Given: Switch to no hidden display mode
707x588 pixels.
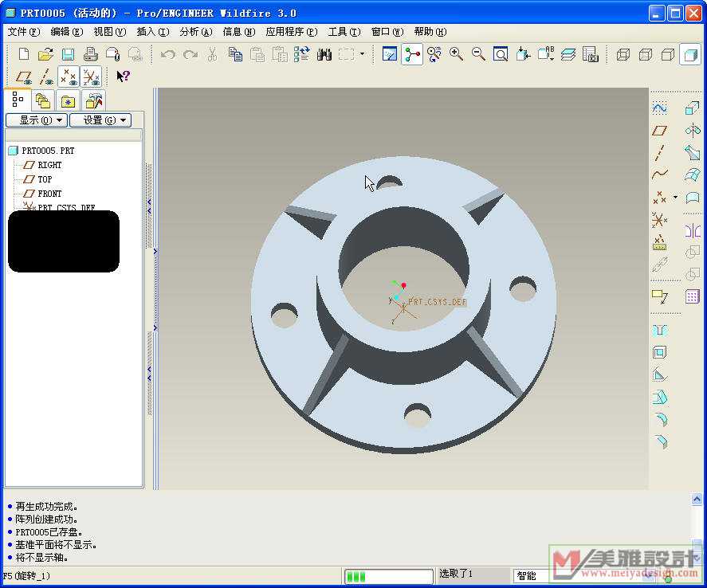Looking at the screenshot, I should 668,54.
